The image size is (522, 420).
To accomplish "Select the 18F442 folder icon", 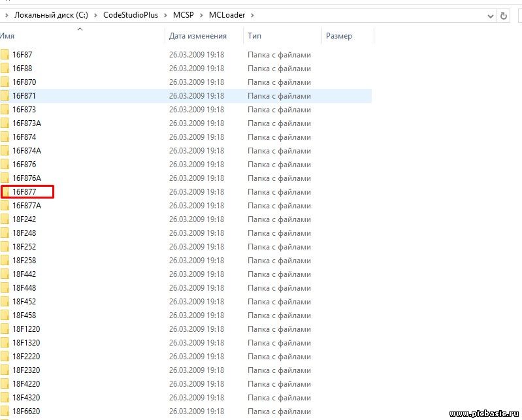I will click(5, 274).
